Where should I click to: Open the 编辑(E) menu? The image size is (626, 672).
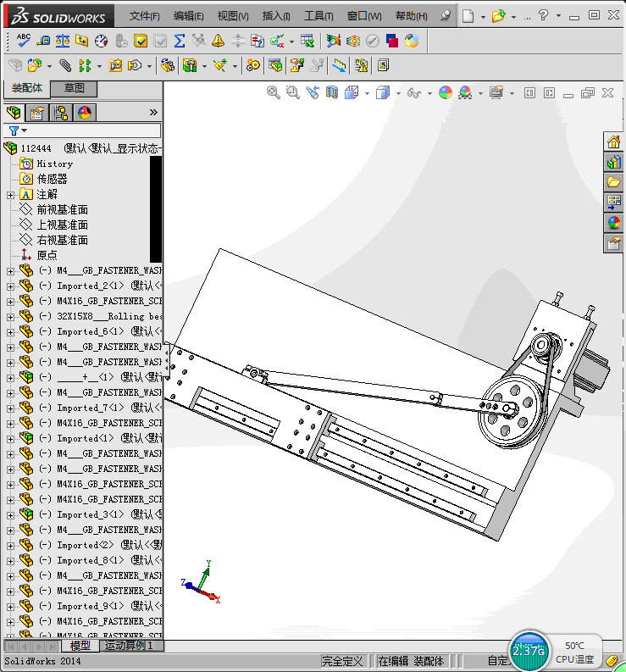point(189,16)
